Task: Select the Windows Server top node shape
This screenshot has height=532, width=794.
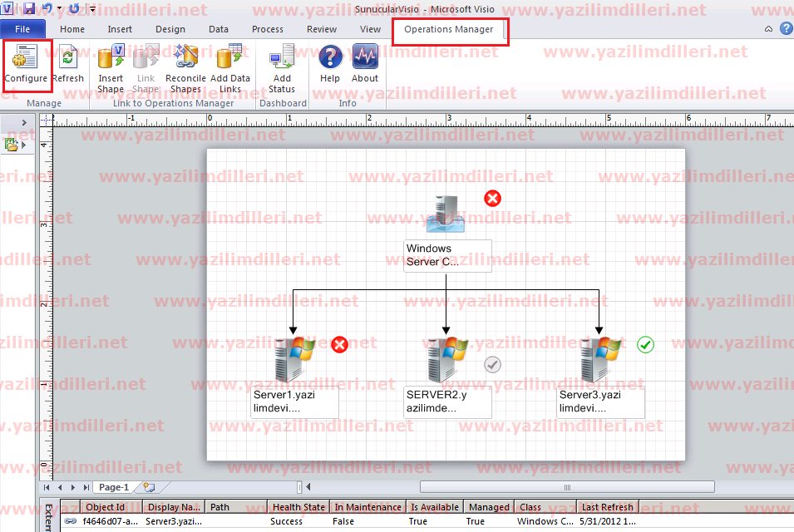Action: tap(446, 214)
